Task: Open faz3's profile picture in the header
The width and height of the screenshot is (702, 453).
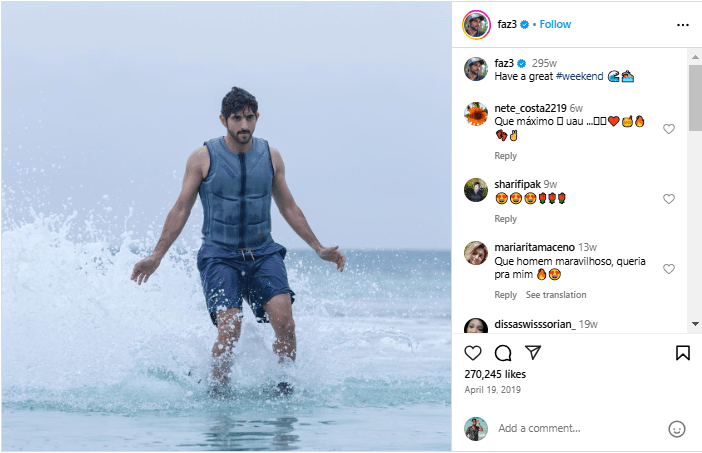Action: point(476,25)
